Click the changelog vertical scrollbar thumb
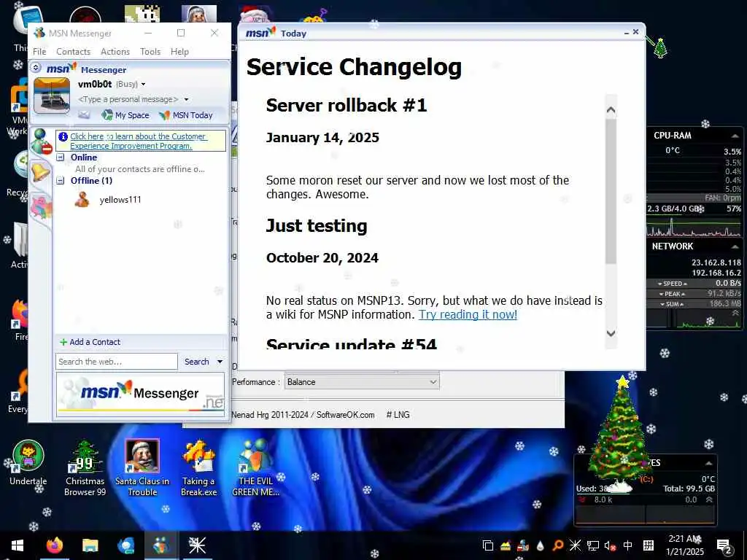 pyautogui.click(x=611, y=190)
